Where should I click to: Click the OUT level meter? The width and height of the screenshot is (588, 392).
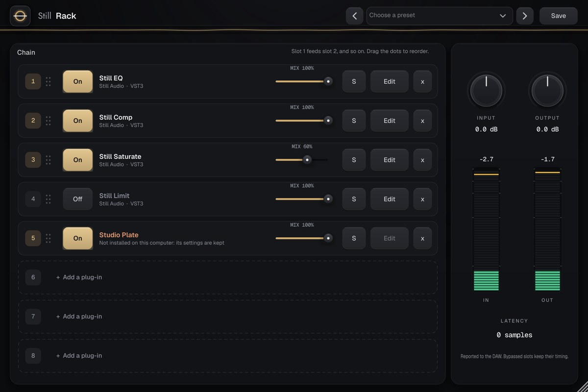click(547, 230)
